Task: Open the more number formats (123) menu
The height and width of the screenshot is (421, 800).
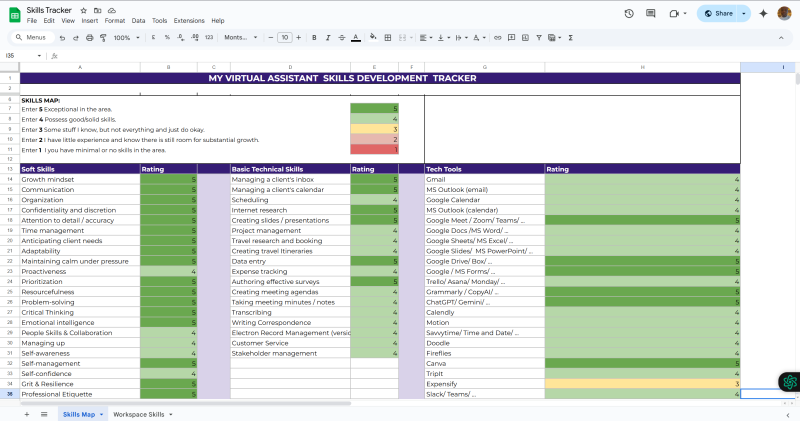Action: pyautogui.click(x=209, y=38)
